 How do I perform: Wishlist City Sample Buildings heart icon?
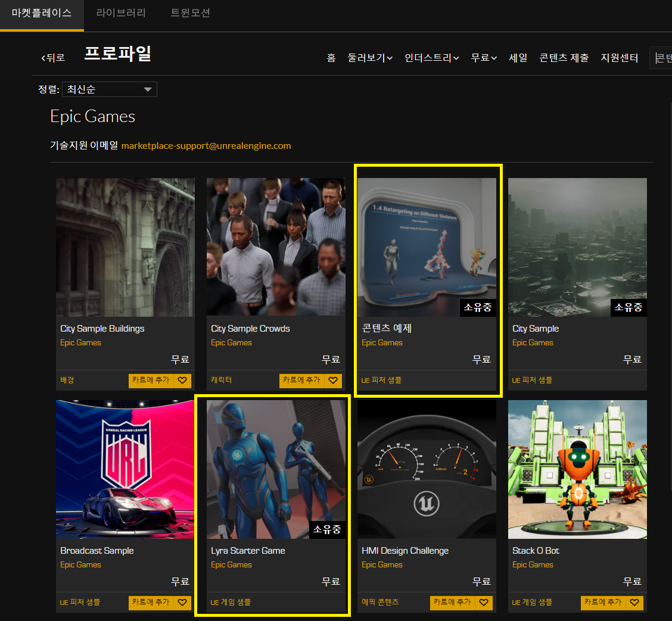182,380
